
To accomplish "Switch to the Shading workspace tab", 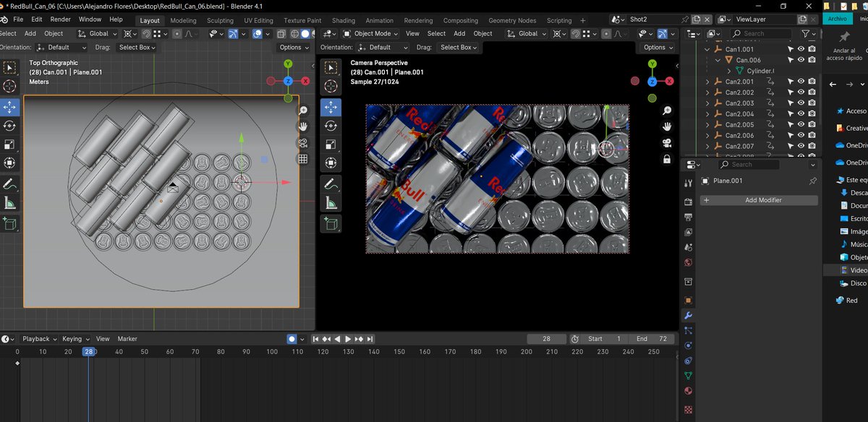I will [x=344, y=20].
